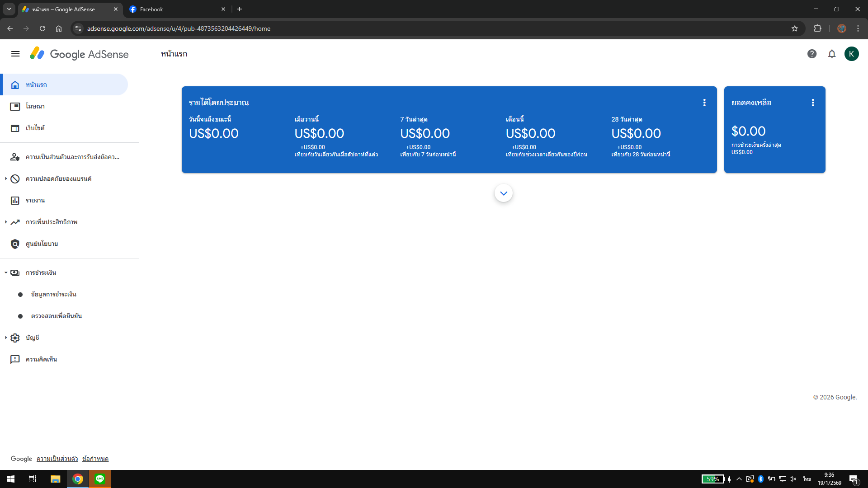
Task: Open ข้อมูลการชำระเงิน payment info item
Action: point(53,294)
